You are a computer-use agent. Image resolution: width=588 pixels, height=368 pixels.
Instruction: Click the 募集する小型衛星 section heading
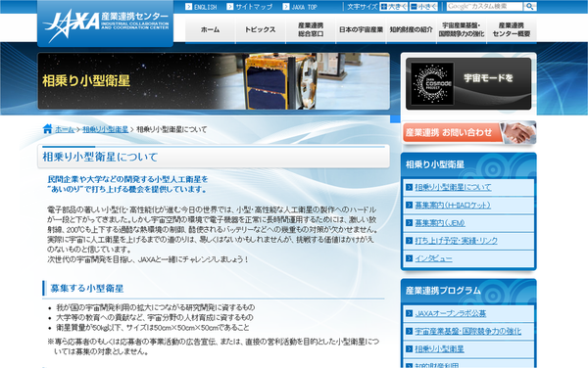(x=87, y=289)
